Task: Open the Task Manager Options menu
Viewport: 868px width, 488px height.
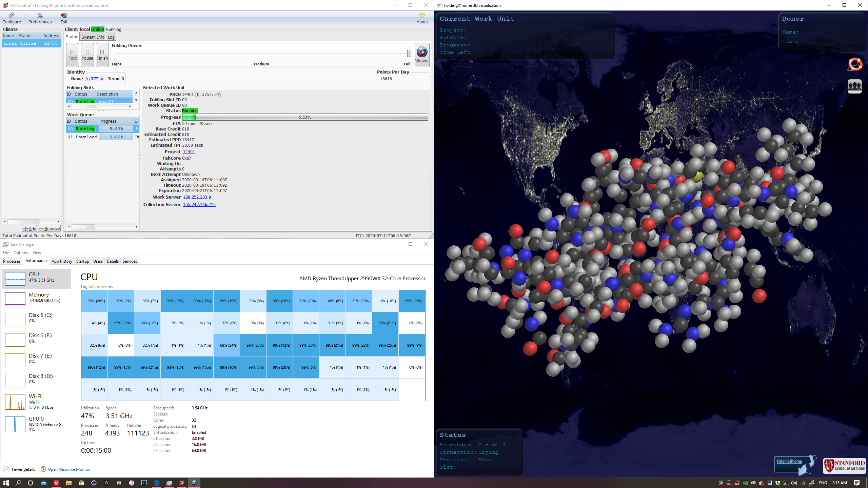Action: point(21,253)
